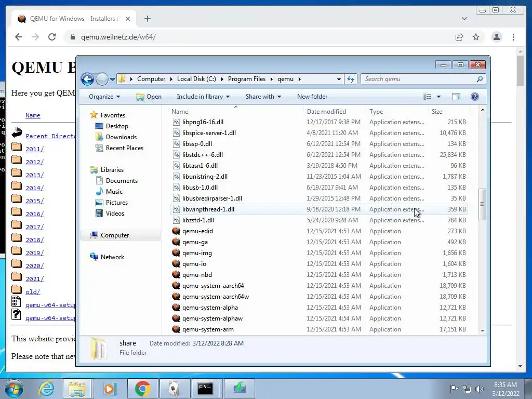Select Libraries in the navigation pane
Viewport: 532px width, 399px height.
click(112, 170)
